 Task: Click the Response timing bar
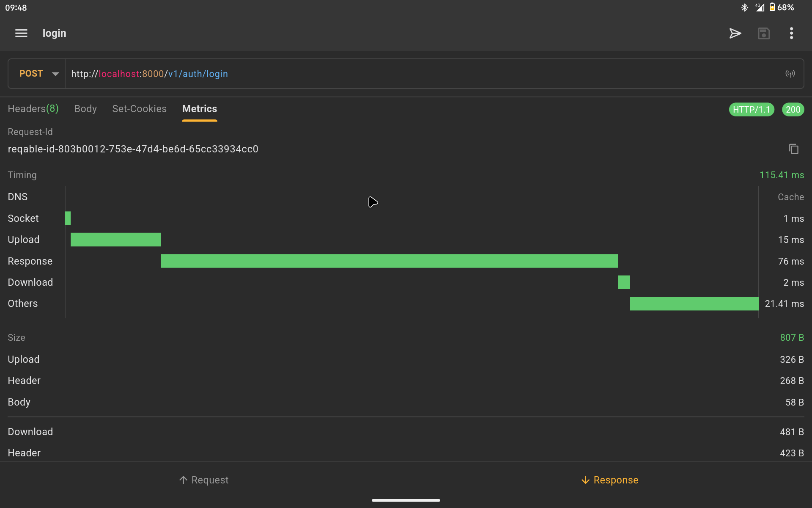pyautogui.click(x=389, y=261)
